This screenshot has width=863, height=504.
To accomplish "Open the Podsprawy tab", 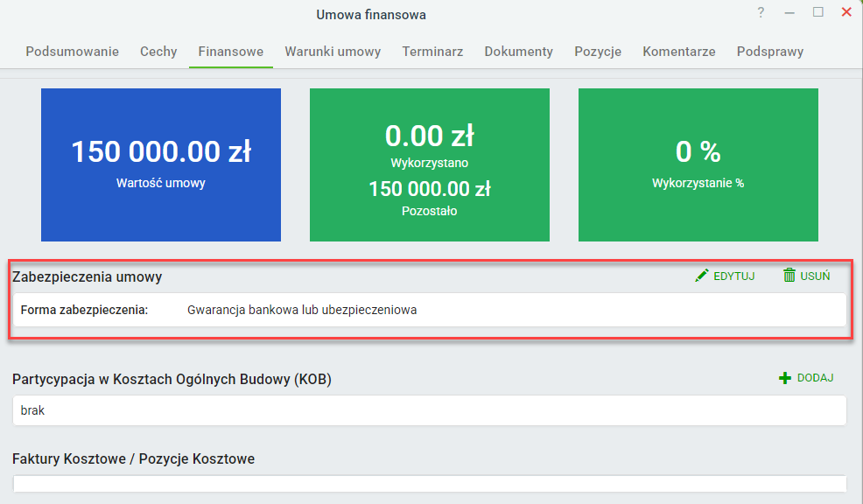I will pos(770,52).
